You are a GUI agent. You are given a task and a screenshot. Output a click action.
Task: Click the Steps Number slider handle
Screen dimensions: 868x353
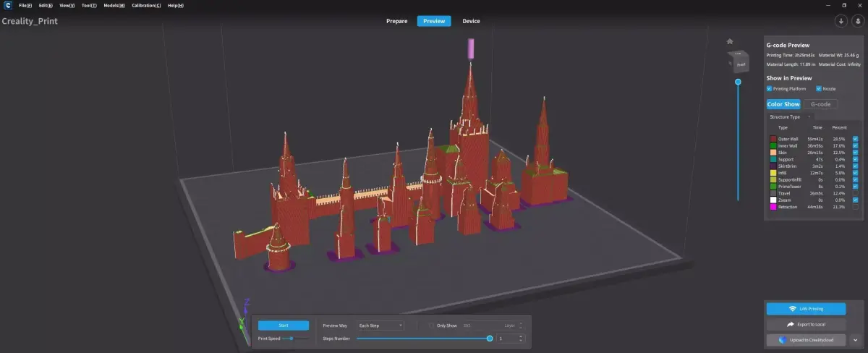tap(490, 338)
